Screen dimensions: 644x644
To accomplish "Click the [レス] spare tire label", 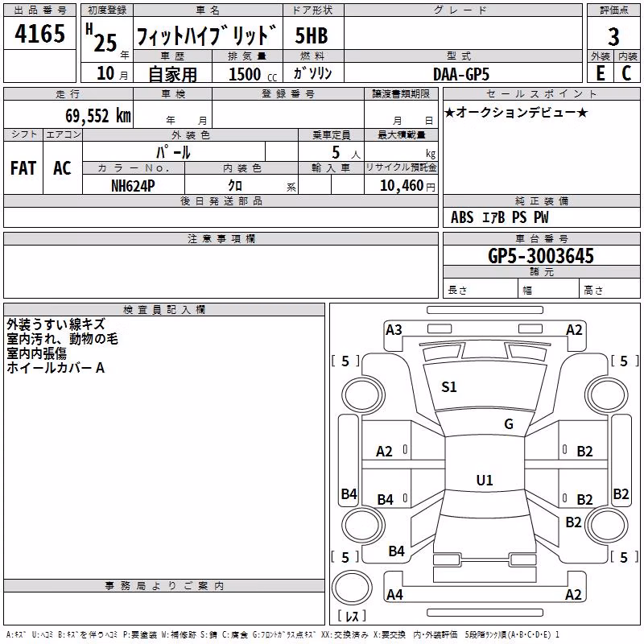I will pyautogui.click(x=352, y=616).
